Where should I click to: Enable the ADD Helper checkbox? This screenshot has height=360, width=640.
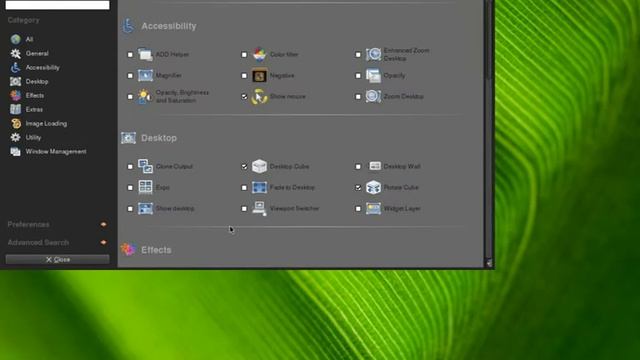pyautogui.click(x=130, y=54)
